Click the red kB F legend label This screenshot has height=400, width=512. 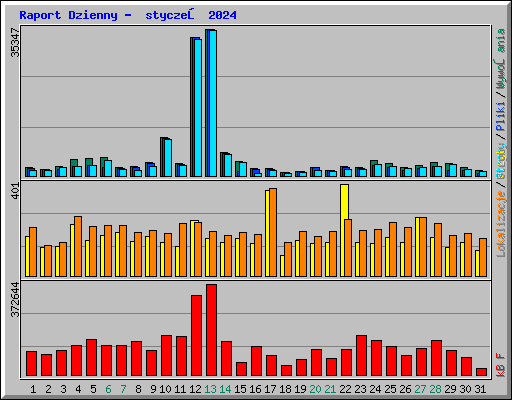501,365
